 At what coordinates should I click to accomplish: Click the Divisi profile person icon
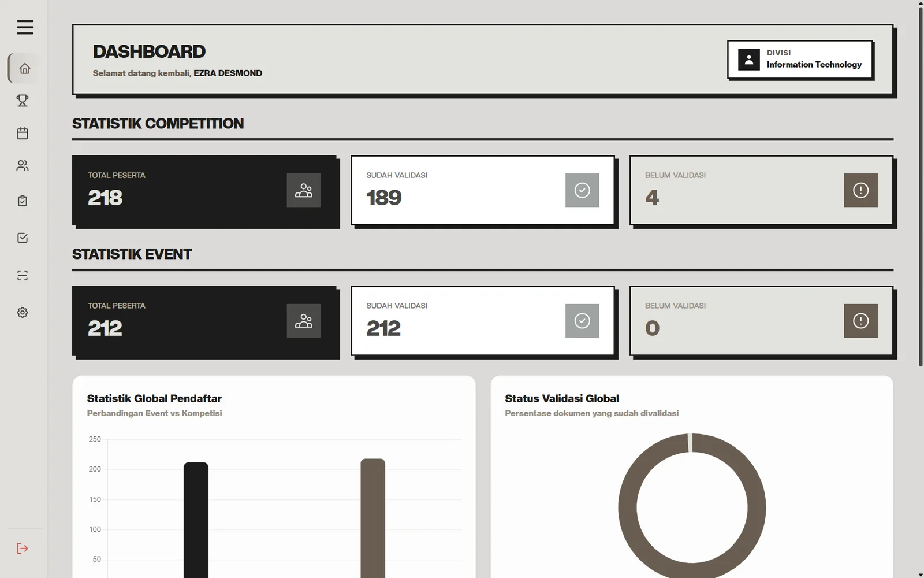click(749, 59)
